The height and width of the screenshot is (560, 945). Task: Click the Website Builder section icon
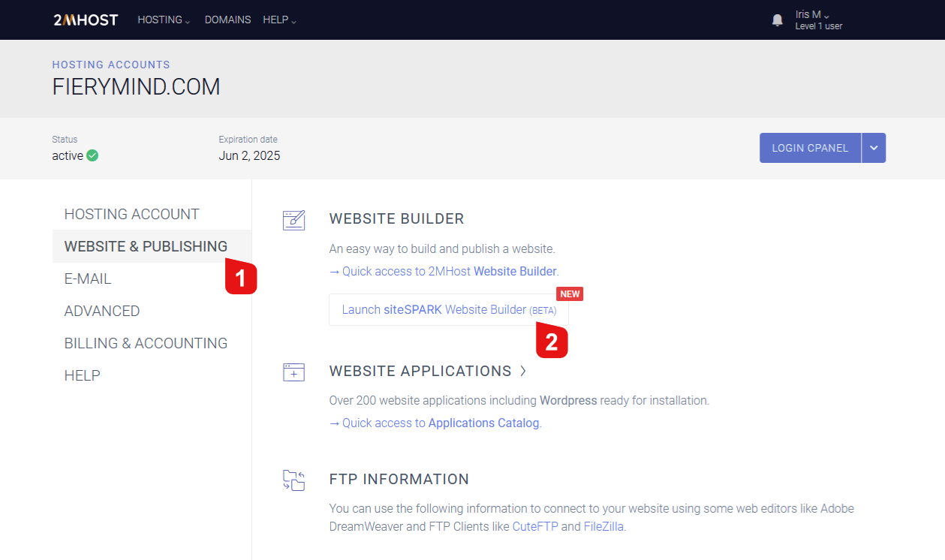tap(293, 220)
